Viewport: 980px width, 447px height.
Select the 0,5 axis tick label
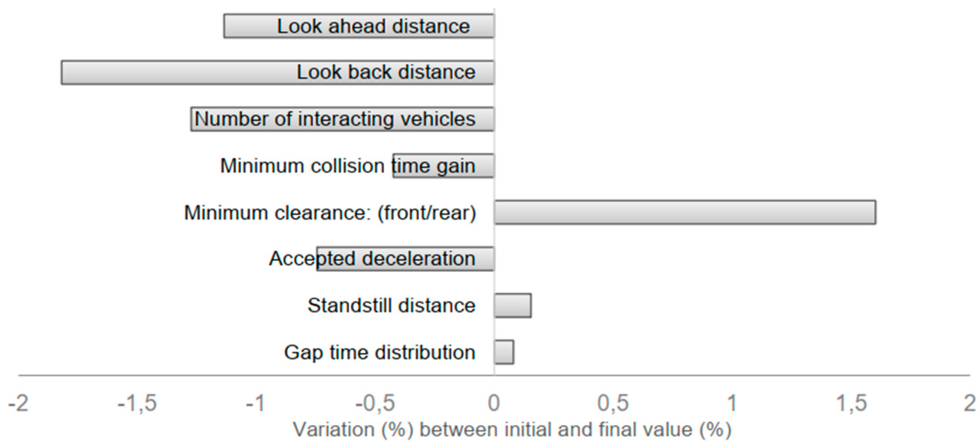pos(613,403)
